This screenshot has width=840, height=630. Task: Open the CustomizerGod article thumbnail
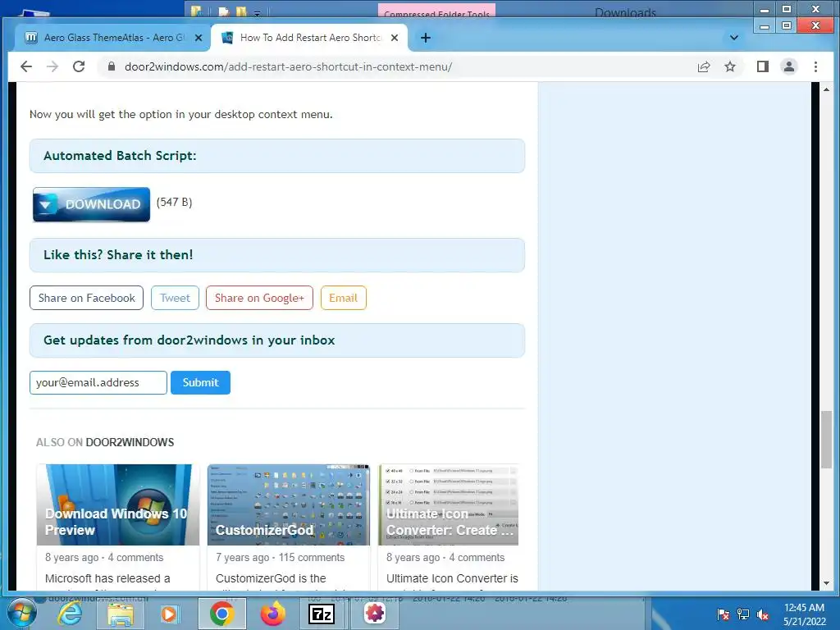pyautogui.click(x=289, y=504)
